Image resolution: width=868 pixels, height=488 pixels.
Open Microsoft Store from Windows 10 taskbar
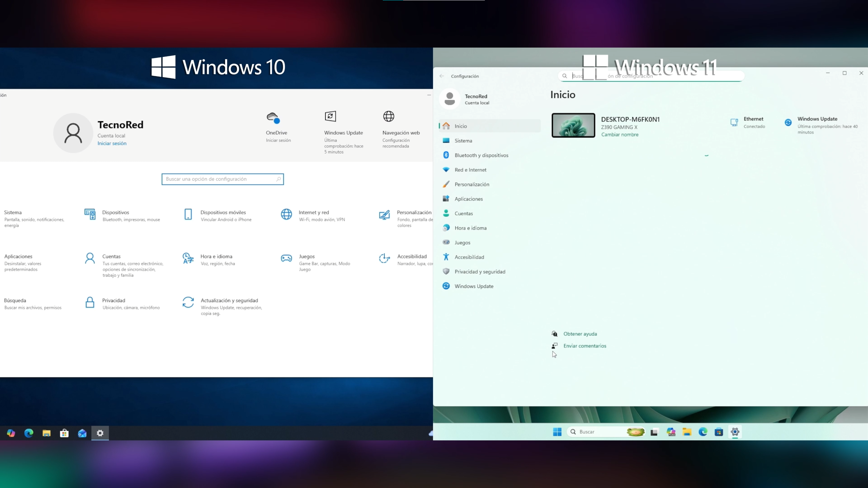[64, 433]
